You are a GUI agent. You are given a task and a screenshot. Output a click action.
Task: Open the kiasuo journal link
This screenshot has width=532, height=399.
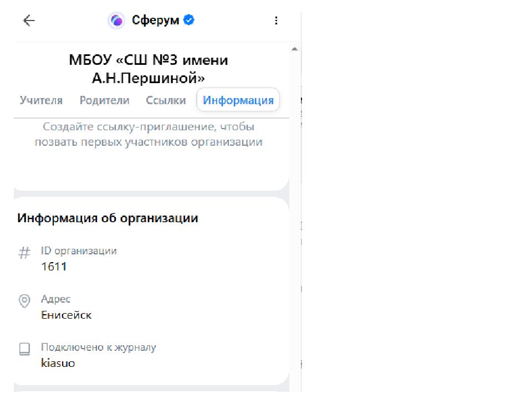click(x=58, y=363)
